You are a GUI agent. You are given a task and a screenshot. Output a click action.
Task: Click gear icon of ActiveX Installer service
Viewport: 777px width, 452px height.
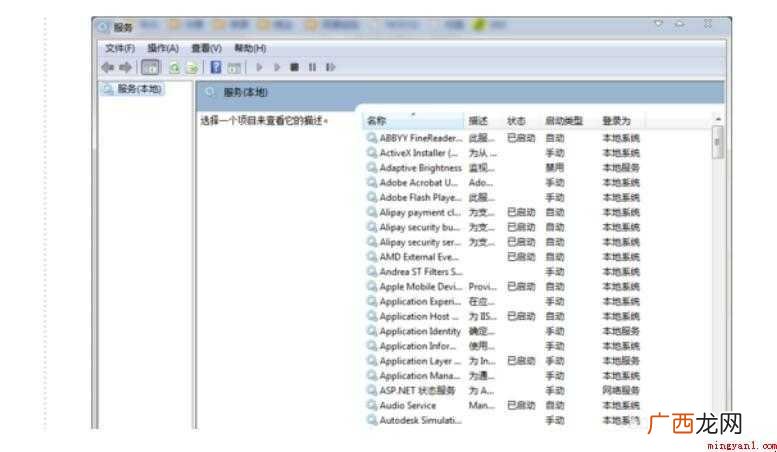(372, 153)
